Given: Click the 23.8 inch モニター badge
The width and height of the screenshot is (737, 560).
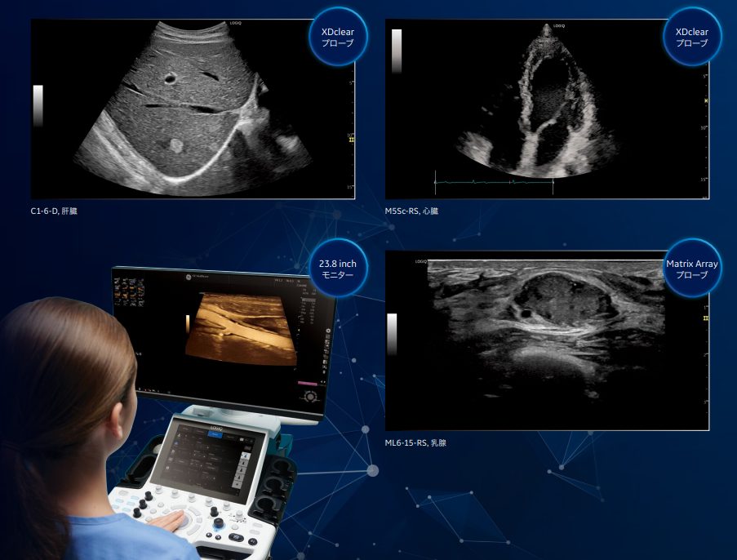Looking at the screenshot, I should (338, 269).
